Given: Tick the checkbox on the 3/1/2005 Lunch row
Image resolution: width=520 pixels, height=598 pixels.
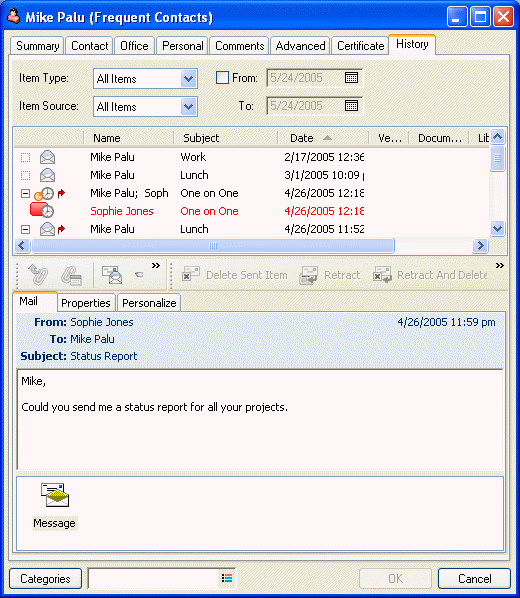Looking at the screenshot, I should [26, 175].
